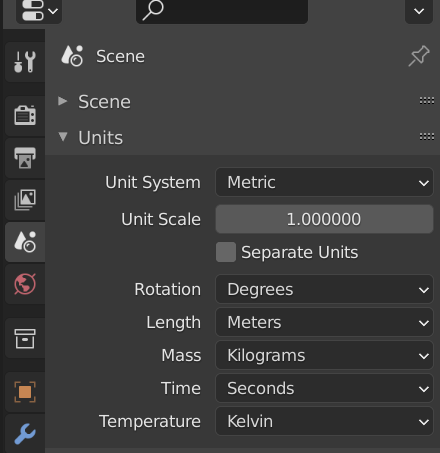Open the World properties tab

tap(25, 284)
